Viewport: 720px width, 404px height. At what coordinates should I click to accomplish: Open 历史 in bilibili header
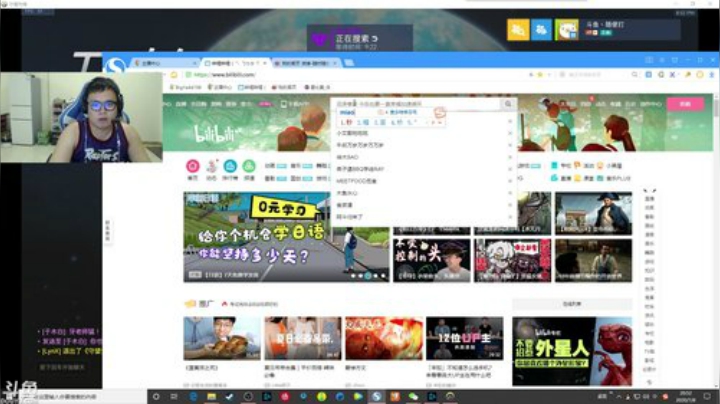tap(630, 104)
